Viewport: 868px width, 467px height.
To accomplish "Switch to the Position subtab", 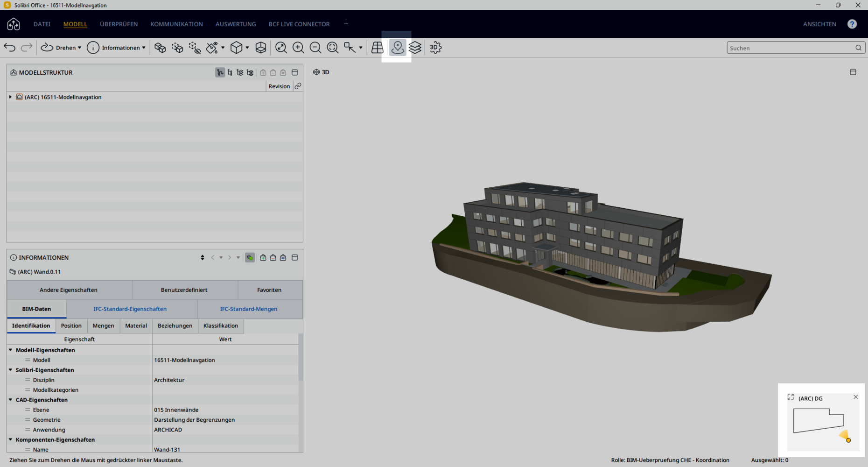I will pos(71,326).
